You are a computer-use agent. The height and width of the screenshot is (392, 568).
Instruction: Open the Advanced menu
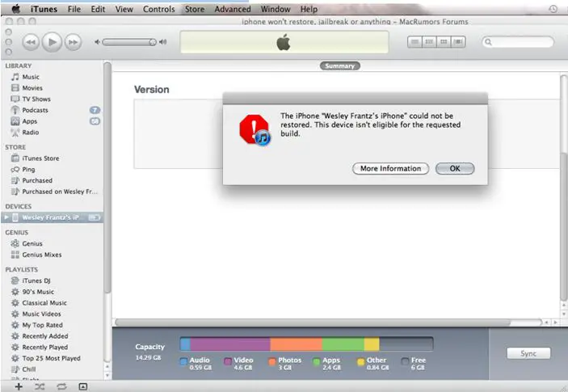(232, 9)
